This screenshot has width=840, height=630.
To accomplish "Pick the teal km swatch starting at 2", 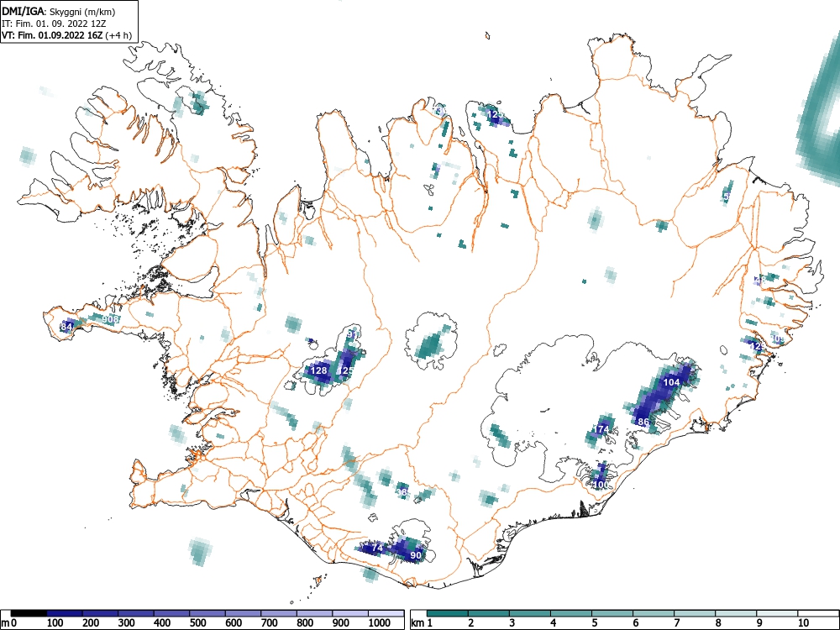I will coord(489,613).
